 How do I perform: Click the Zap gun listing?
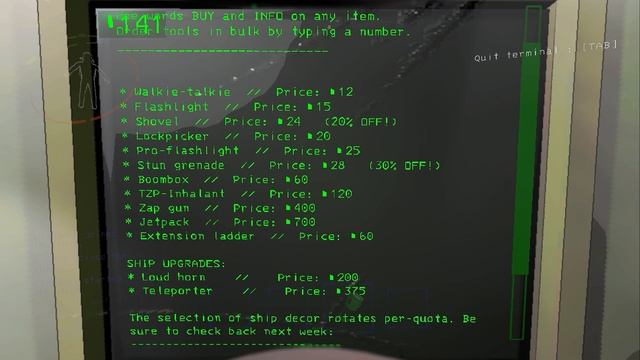220,208
